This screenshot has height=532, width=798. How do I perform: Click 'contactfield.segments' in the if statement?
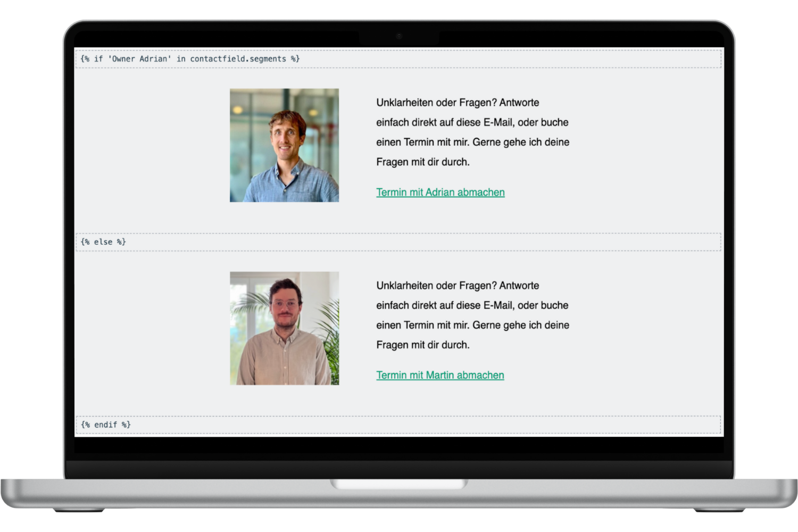(x=238, y=59)
